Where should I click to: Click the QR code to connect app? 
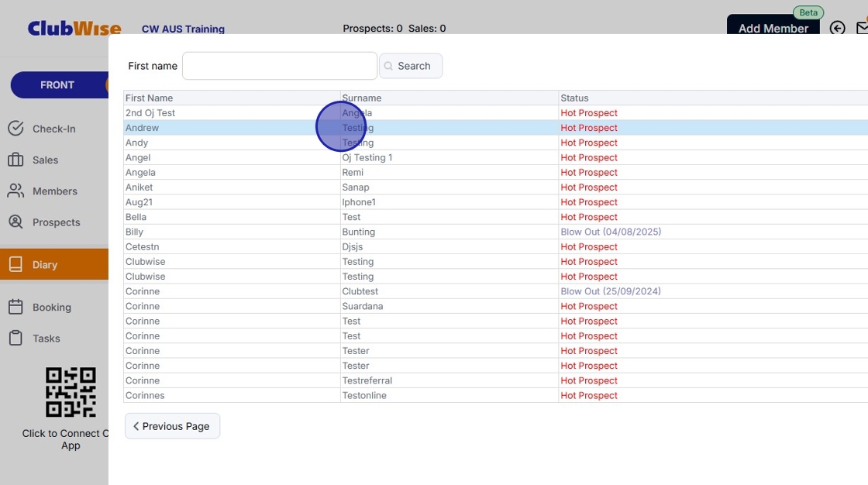[71, 392]
